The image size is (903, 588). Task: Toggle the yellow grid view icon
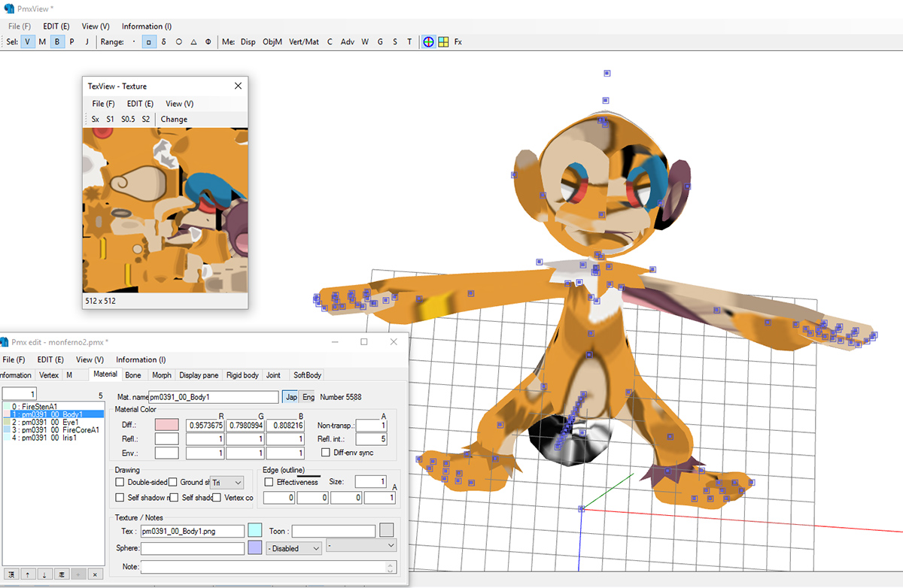(444, 42)
